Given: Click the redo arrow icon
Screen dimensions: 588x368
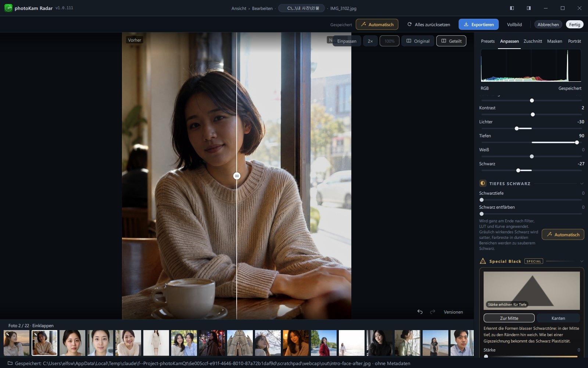Looking at the screenshot, I should (433, 312).
